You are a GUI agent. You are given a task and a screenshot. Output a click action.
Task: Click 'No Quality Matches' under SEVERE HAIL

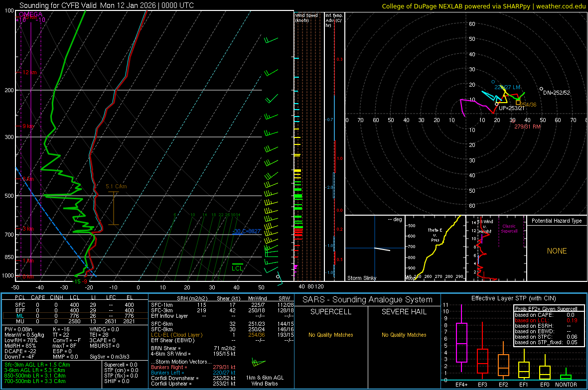tap(404, 335)
